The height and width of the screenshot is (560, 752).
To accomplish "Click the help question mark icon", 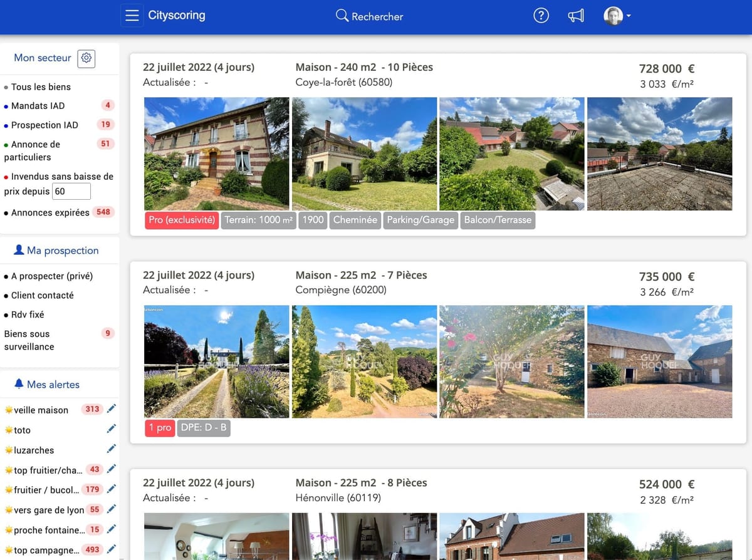I will coord(541,16).
